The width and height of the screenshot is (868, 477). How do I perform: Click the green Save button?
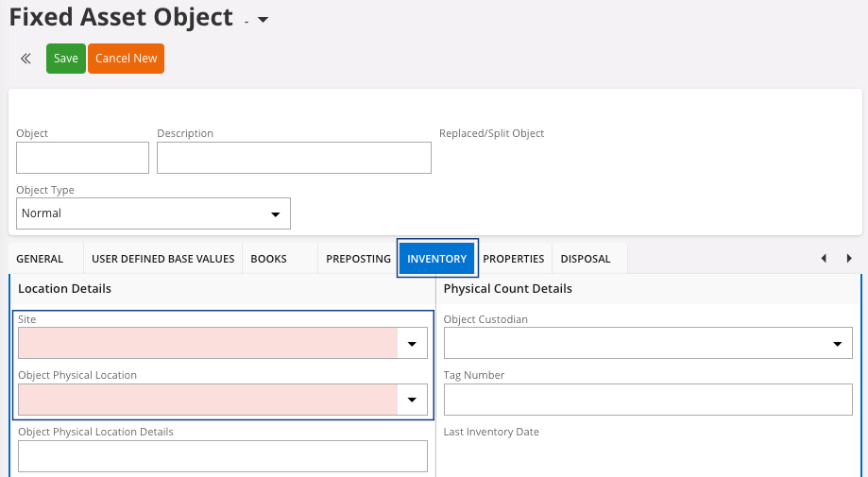tap(66, 59)
